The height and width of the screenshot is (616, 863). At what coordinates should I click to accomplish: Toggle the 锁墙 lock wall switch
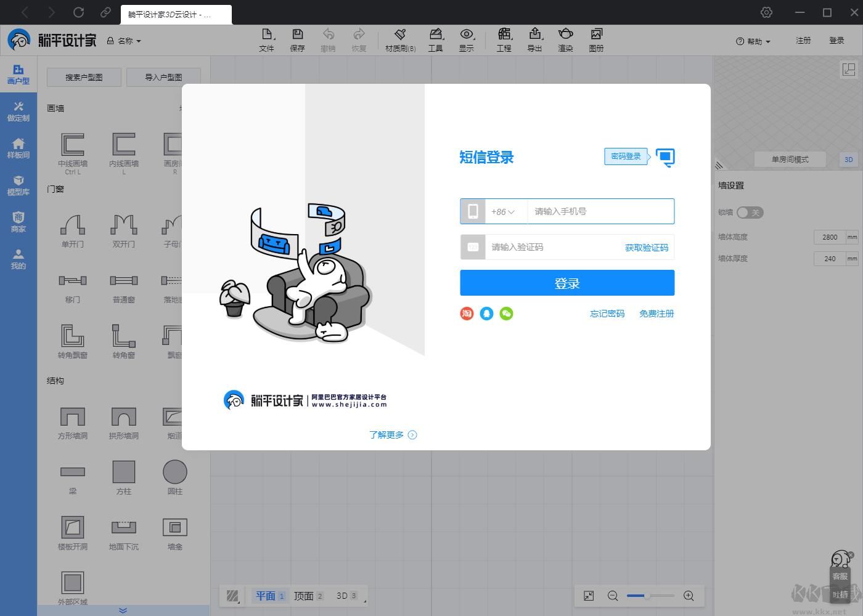point(750,213)
